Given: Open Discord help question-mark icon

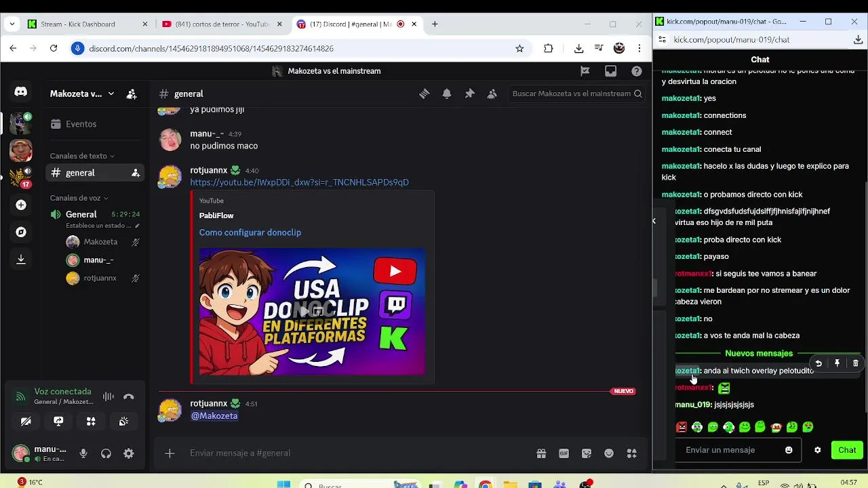Looking at the screenshot, I should point(637,70).
